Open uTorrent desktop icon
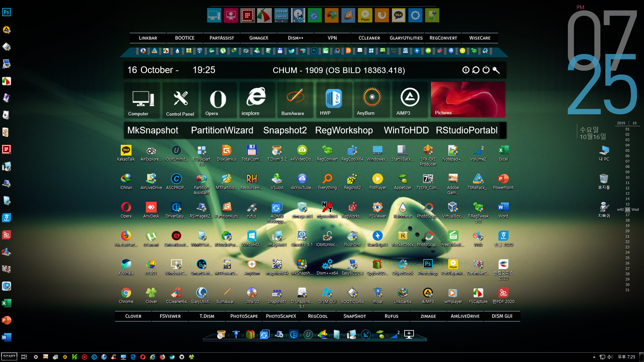The image size is (644, 362). click(151, 239)
